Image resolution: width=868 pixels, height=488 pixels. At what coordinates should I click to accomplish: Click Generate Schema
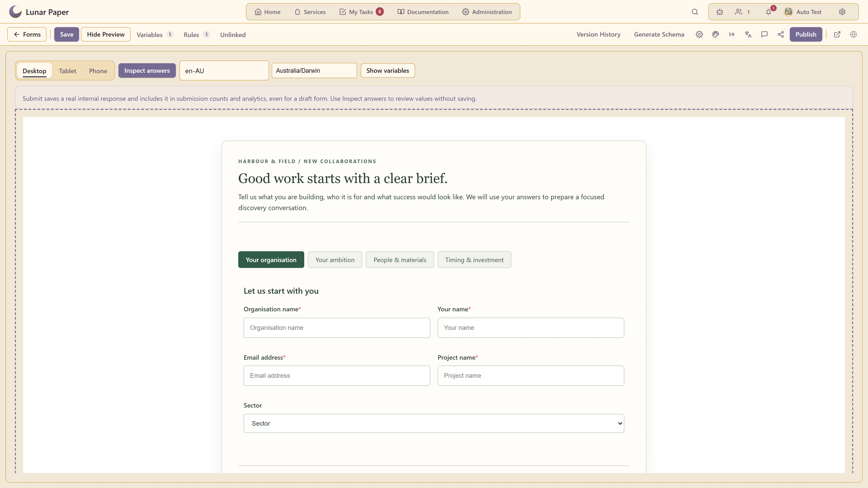click(x=659, y=34)
